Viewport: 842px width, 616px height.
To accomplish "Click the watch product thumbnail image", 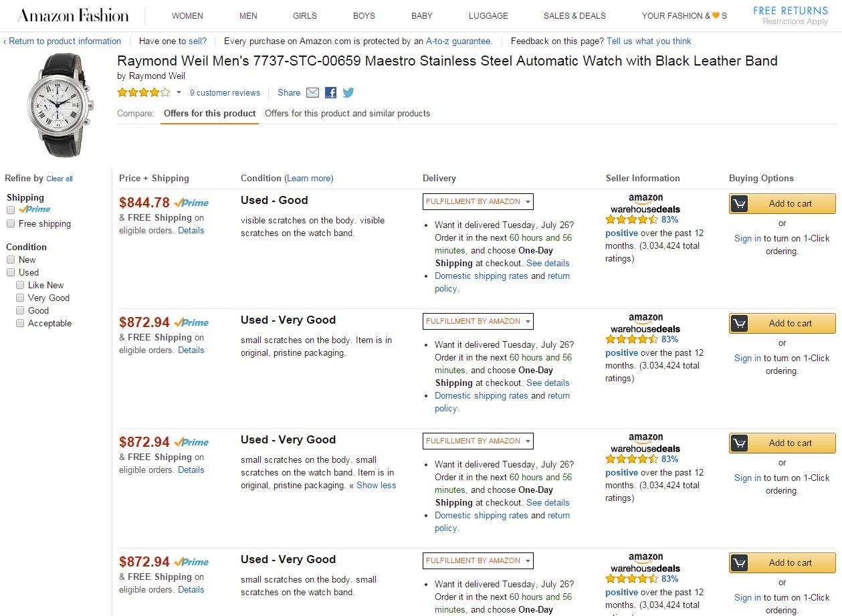I will point(59,105).
